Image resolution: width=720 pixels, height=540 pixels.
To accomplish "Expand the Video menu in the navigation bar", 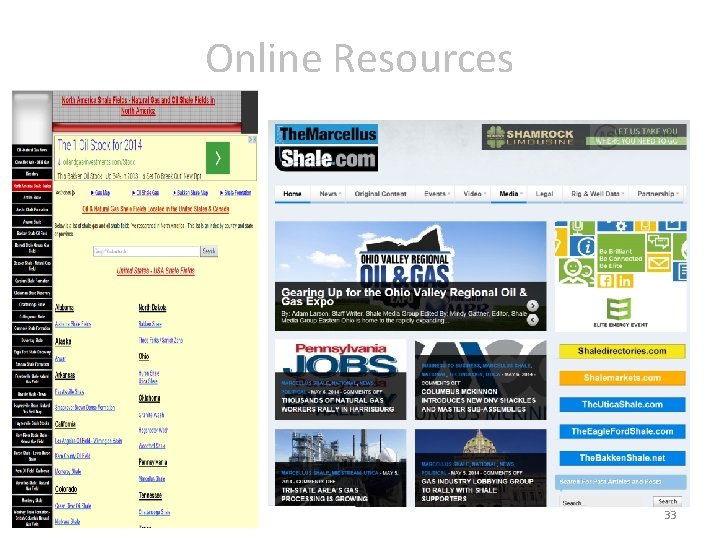I will click(474, 194).
